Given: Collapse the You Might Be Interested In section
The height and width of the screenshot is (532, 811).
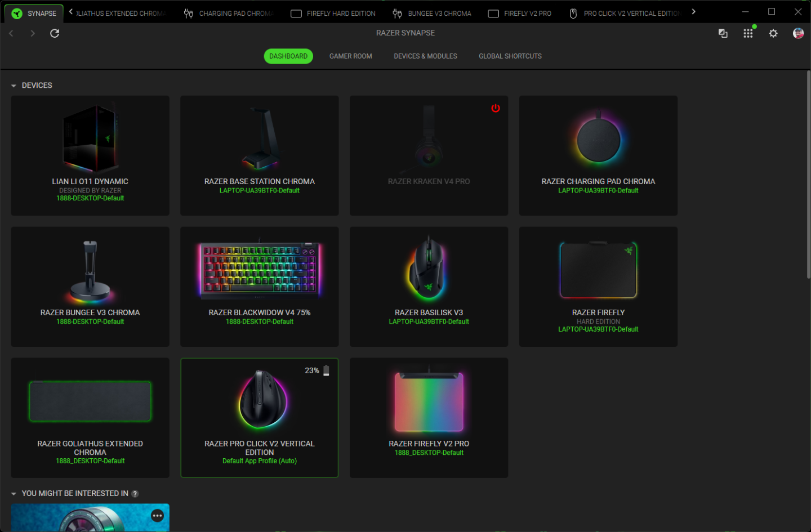Looking at the screenshot, I should 14,494.
